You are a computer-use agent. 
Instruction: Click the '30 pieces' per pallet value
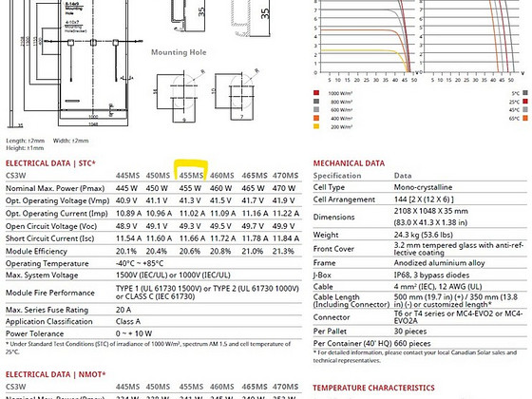coord(410,332)
